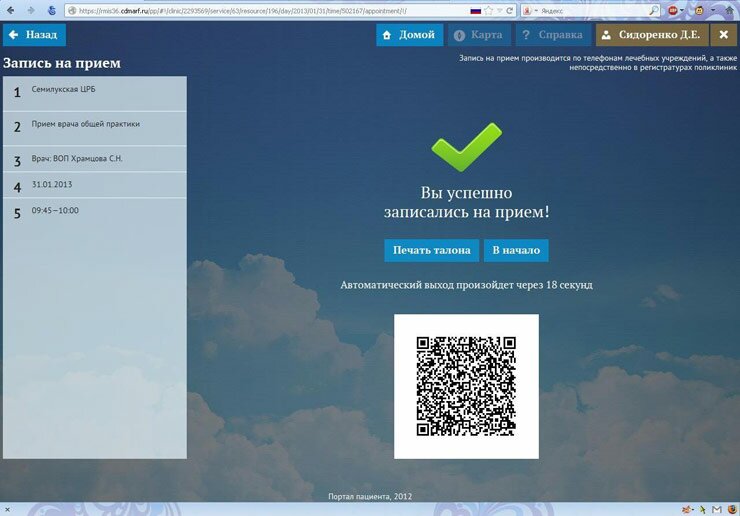The width and height of the screenshot is (740, 516).
Task: Click the Запись на прием heading
Action: pyautogui.click(x=62, y=63)
